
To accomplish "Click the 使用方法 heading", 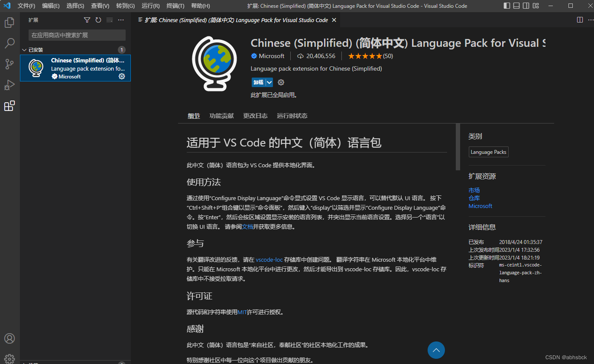I will [x=204, y=182].
